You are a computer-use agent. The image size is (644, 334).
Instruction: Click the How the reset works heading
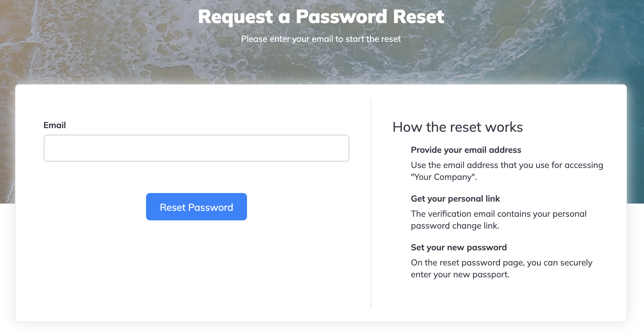pyautogui.click(x=458, y=127)
